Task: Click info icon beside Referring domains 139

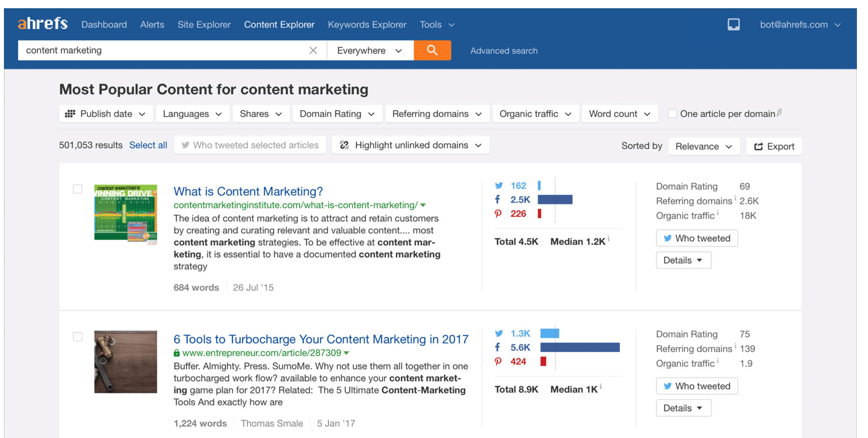Action: 735,346
